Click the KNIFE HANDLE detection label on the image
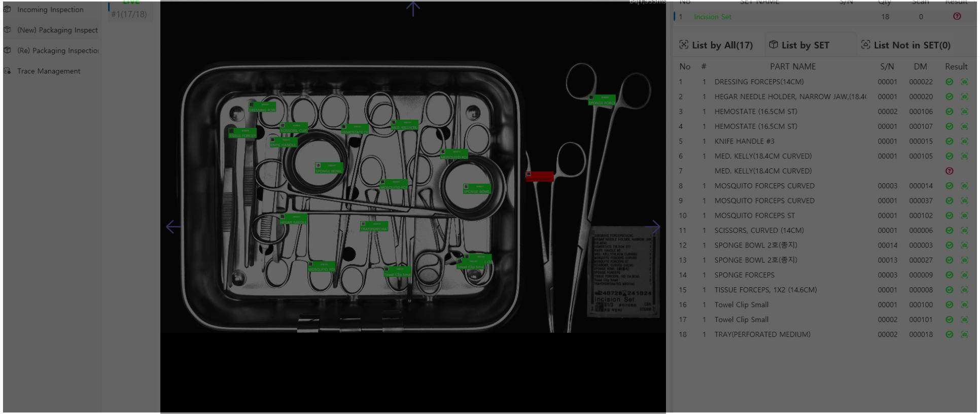The width and height of the screenshot is (980, 414). pos(284,142)
